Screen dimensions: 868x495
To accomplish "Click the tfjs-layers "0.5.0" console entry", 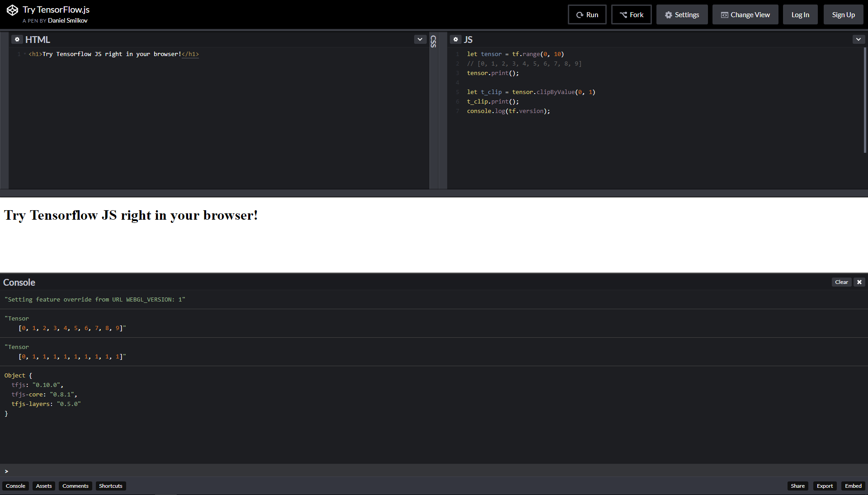I will (x=46, y=404).
